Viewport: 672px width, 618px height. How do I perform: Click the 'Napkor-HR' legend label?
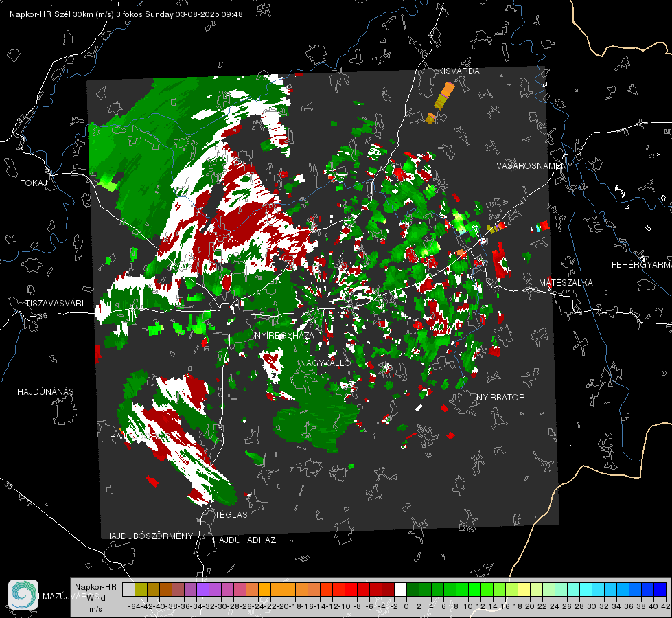[95, 586]
